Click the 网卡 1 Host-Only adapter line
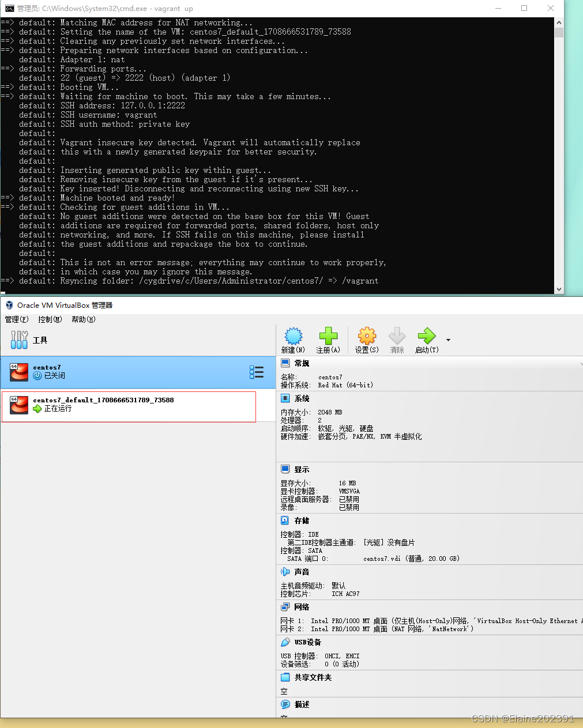The width and height of the screenshot is (583, 728). point(431,621)
